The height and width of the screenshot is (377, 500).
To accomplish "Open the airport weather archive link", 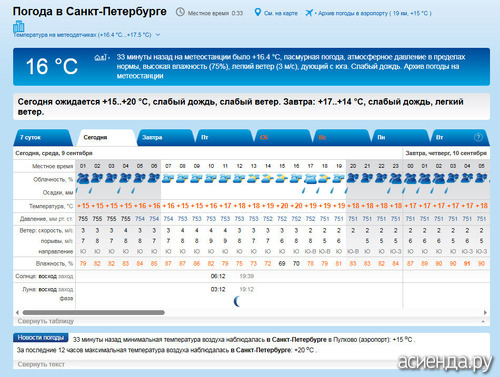I will click(x=374, y=13).
